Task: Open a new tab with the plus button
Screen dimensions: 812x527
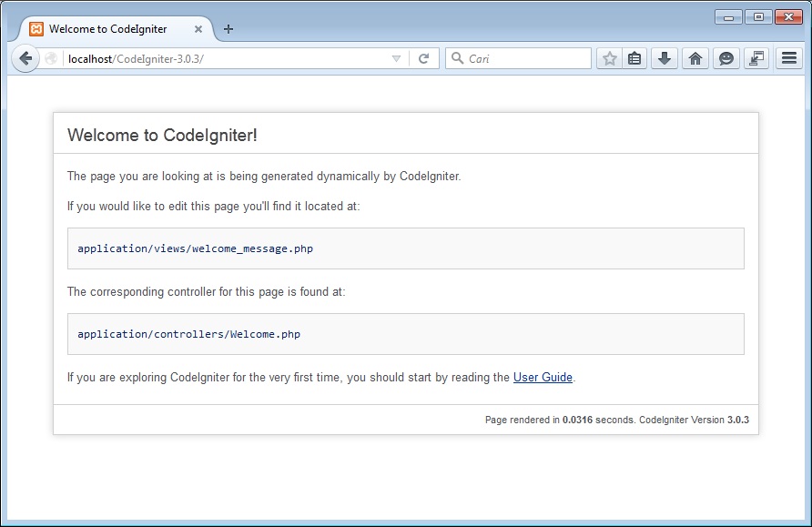Action: point(228,29)
